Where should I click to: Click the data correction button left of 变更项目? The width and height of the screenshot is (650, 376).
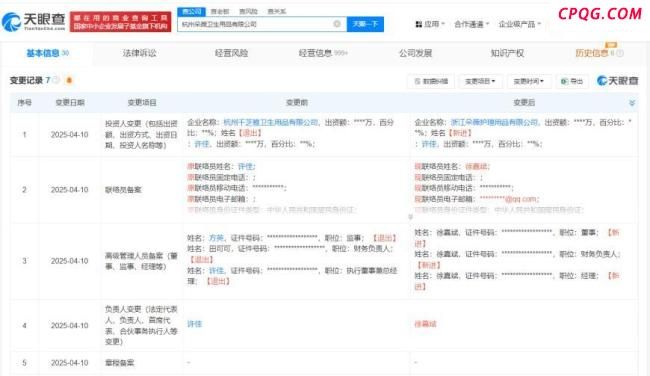(431, 81)
